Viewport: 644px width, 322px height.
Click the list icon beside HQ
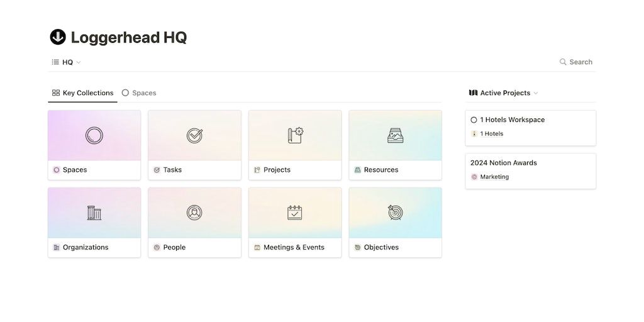pyautogui.click(x=55, y=62)
